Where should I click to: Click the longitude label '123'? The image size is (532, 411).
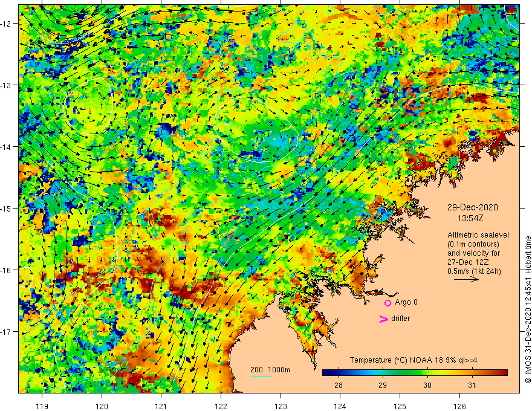(x=281, y=406)
